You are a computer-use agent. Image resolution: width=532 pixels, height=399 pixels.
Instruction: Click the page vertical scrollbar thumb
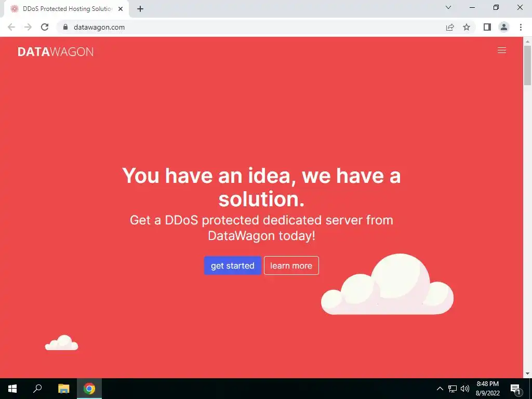tap(527, 65)
